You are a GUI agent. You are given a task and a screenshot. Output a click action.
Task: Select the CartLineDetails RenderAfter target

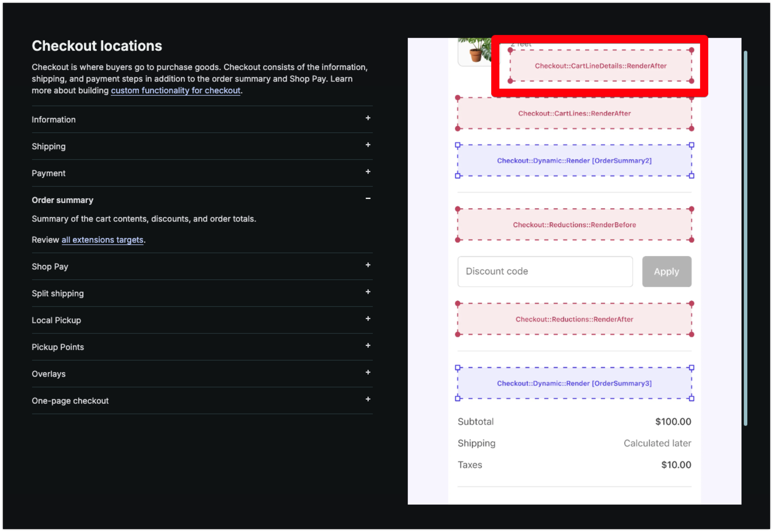click(600, 66)
